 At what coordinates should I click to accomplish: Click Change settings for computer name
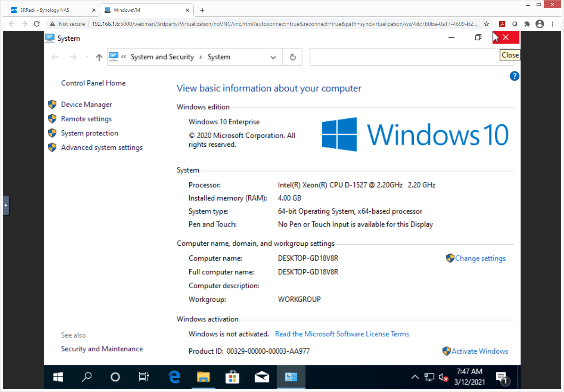tap(480, 258)
